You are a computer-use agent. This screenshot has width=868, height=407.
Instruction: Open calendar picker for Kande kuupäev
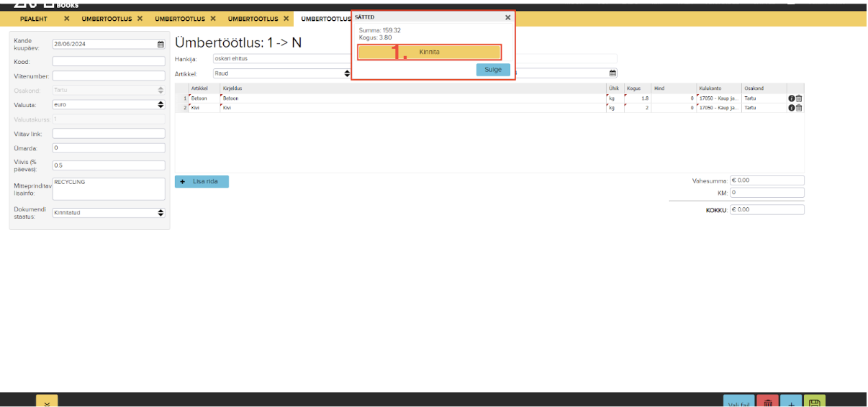(161, 44)
